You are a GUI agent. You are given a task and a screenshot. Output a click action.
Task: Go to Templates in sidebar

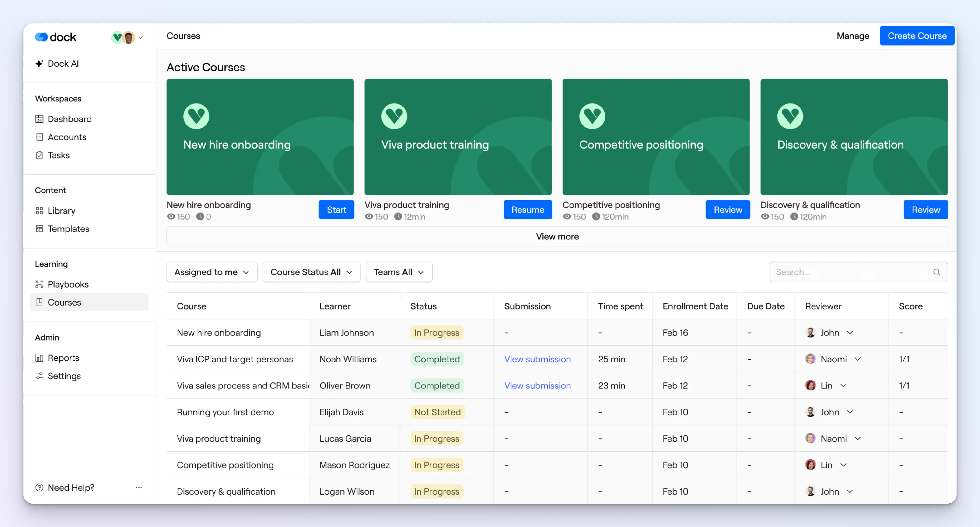(68, 228)
